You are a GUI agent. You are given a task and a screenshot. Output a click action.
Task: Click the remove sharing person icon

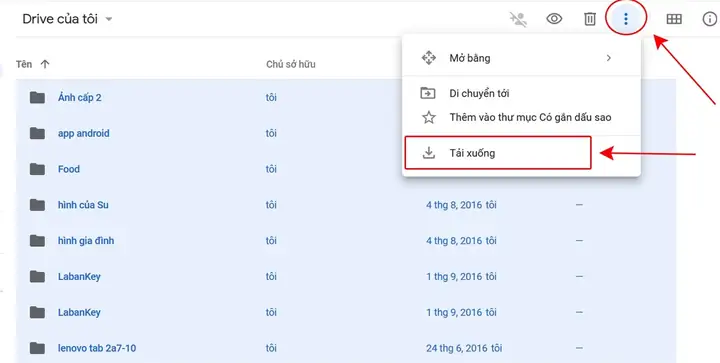pyautogui.click(x=518, y=19)
